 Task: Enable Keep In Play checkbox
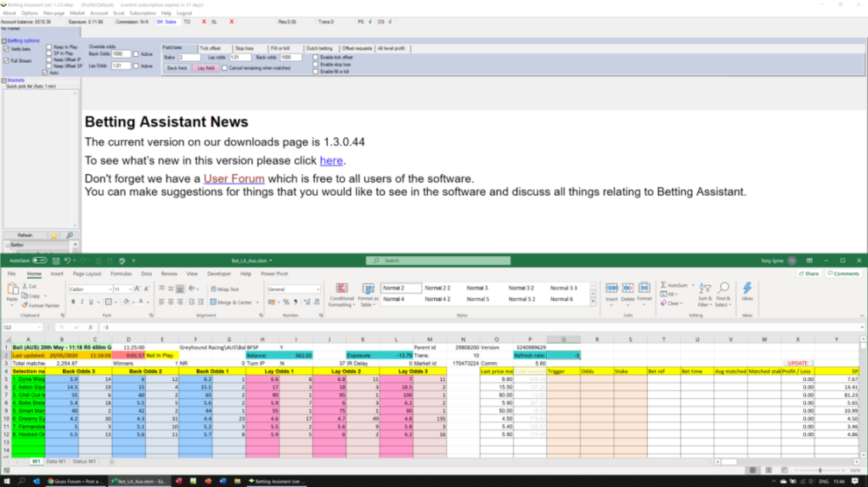(49, 47)
